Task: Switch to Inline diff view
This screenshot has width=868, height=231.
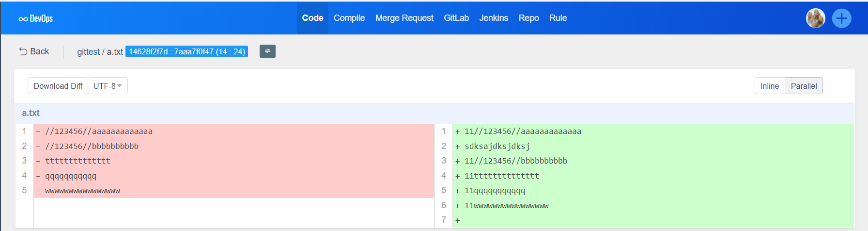Action: click(x=769, y=86)
